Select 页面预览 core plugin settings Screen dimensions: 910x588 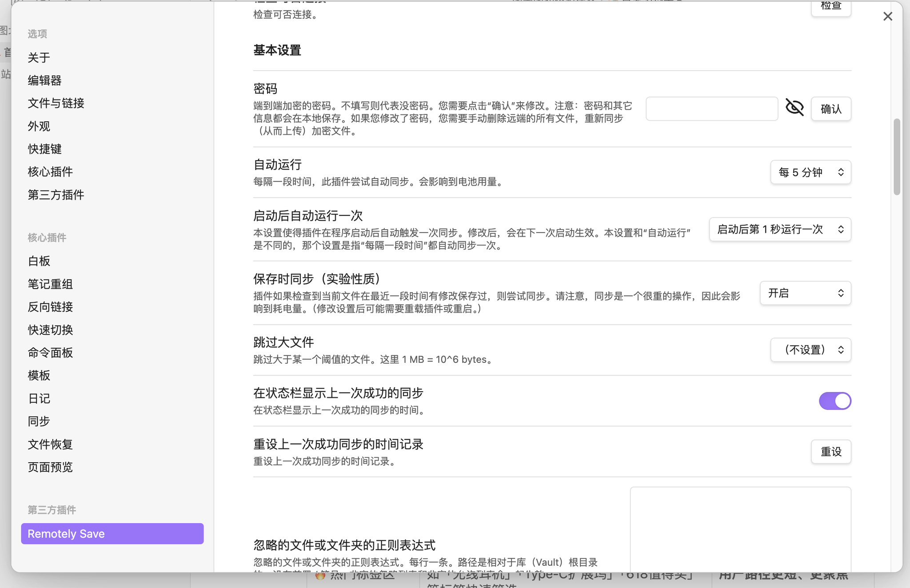click(x=50, y=467)
